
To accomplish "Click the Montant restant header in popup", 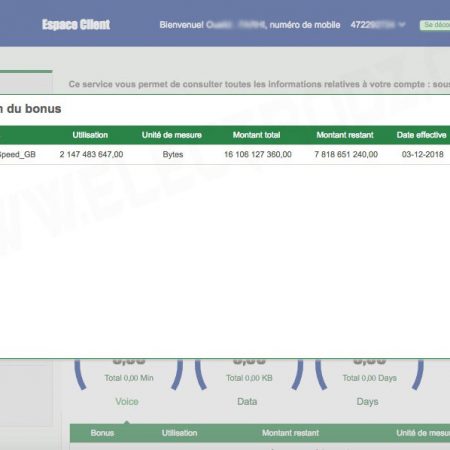I will 345,135.
